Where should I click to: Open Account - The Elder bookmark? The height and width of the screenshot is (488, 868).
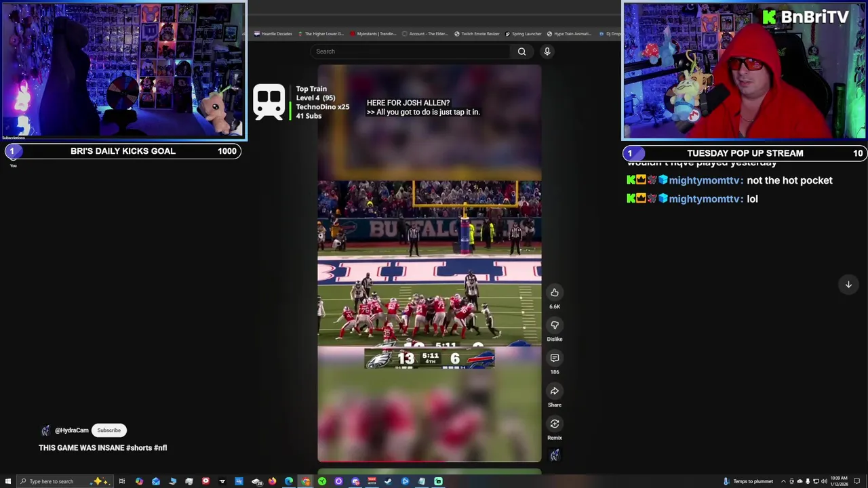pyautogui.click(x=425, y=34)
